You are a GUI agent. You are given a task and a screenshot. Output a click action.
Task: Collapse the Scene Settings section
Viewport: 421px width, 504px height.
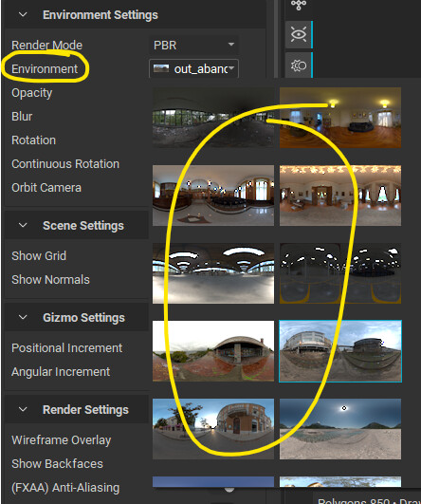[23, 225]
